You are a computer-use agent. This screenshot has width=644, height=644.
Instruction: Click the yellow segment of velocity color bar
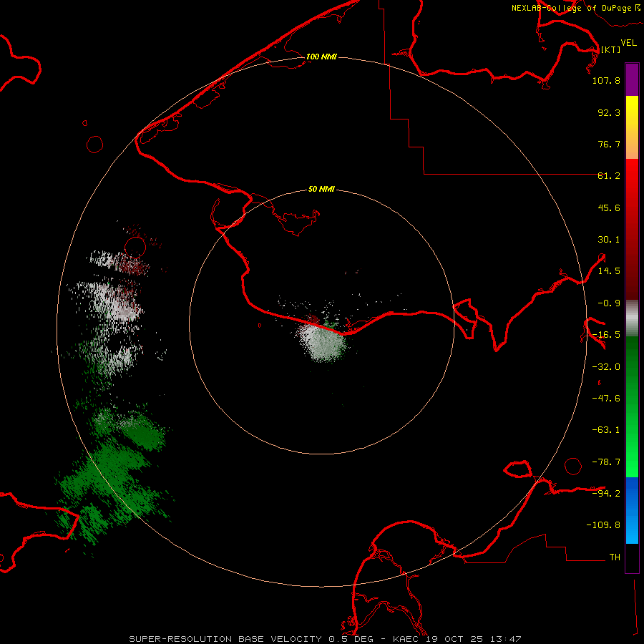coord(632,111)
